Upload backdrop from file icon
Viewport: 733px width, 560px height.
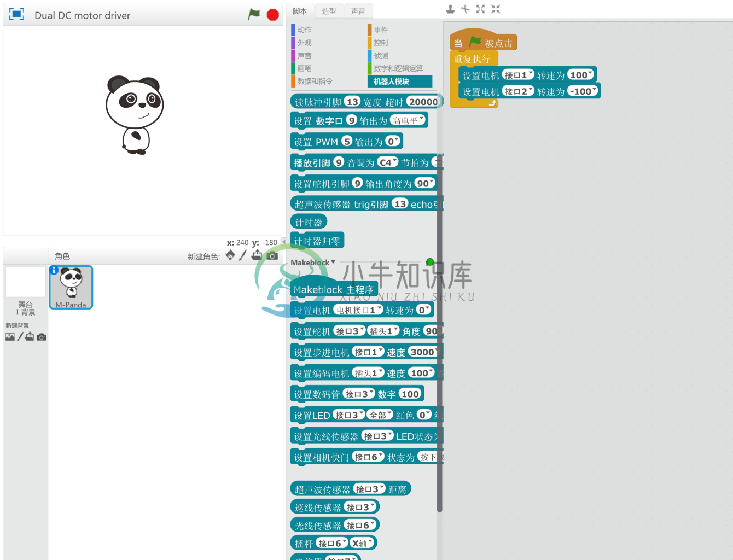pyautogui.click(x=30, y=337)
